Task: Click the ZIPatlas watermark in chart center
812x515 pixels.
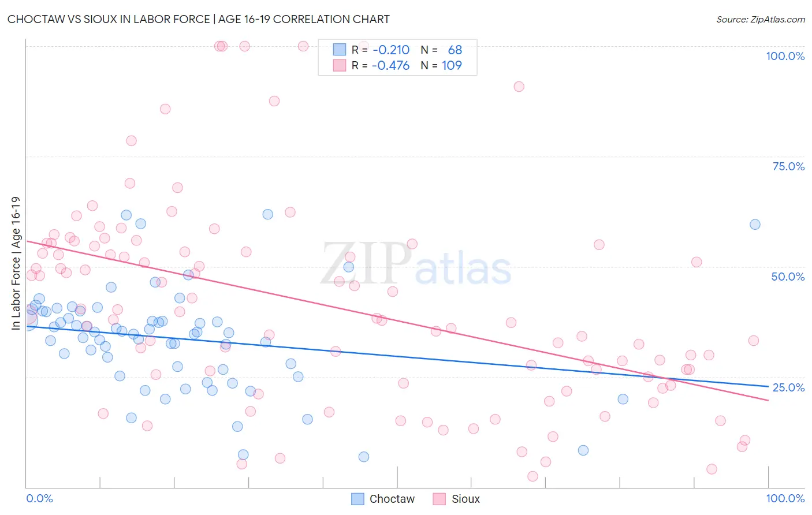Action: tap(416, 263)
